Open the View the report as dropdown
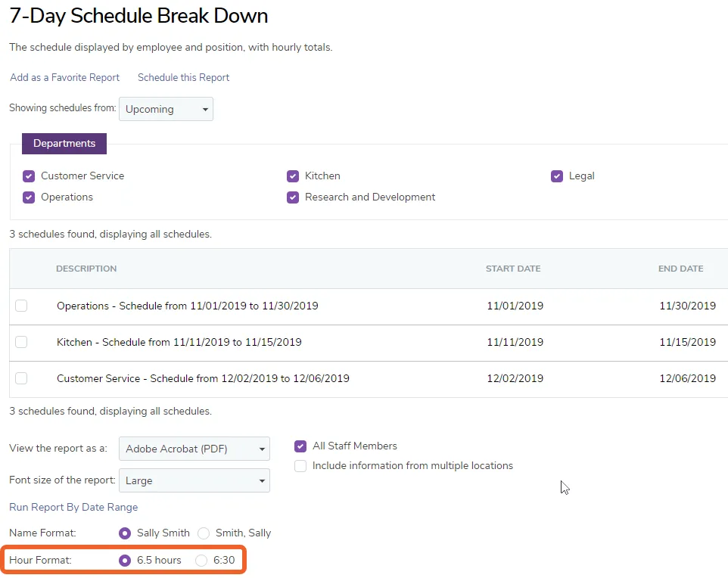The height and width of the screenshot is (578, 728). click(x=194, y=449)
